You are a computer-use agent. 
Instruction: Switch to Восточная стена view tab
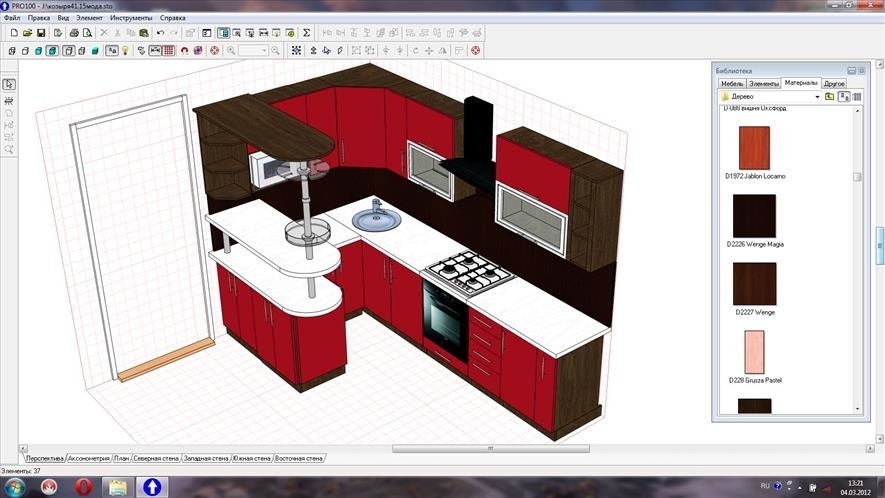[299, 458]
